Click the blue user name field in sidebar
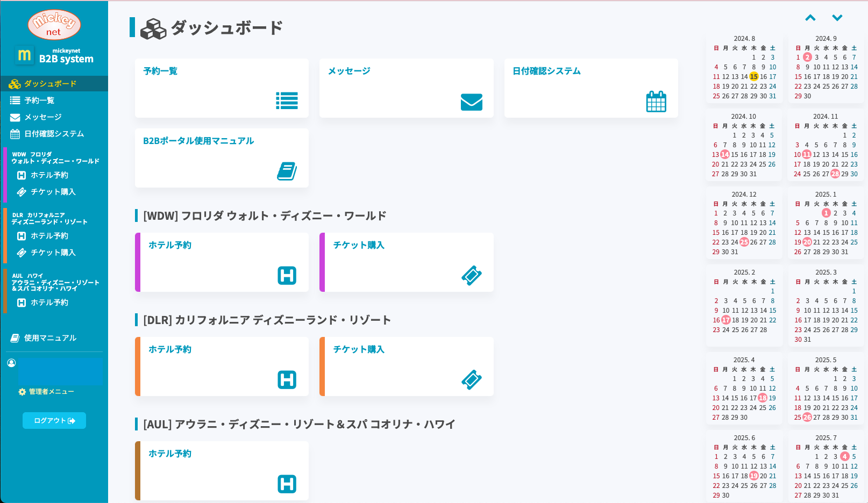Viewport: 868px width, 503px height. tap(60, 371)
